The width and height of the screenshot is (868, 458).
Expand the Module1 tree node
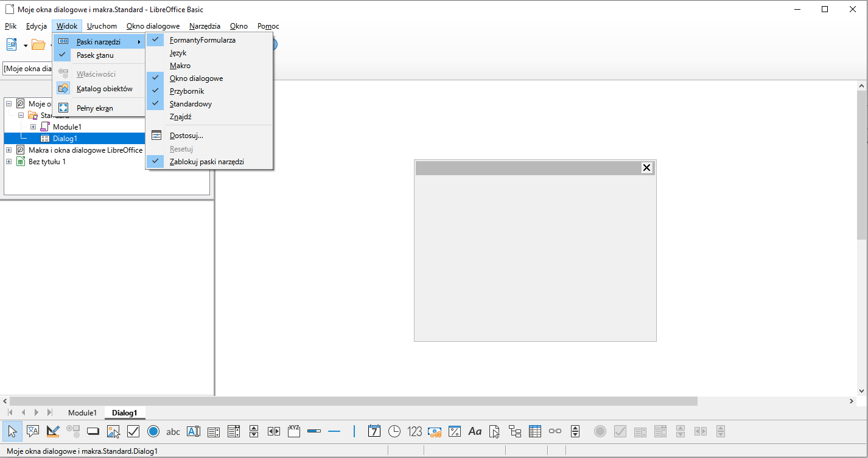pos(33,127)
